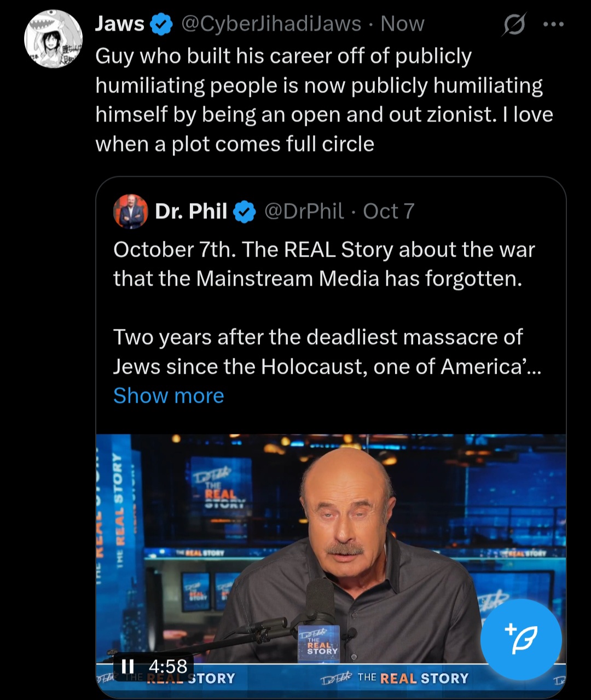
Task: Click the @DrPhil handle
Action: click(304, 211)
